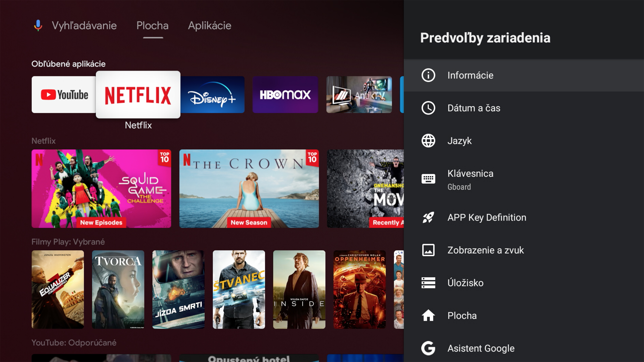The image size is (644, 362).
Task: Click the home icon for Plocha setting
Action: pyautogui.click(x=428, y=315)
